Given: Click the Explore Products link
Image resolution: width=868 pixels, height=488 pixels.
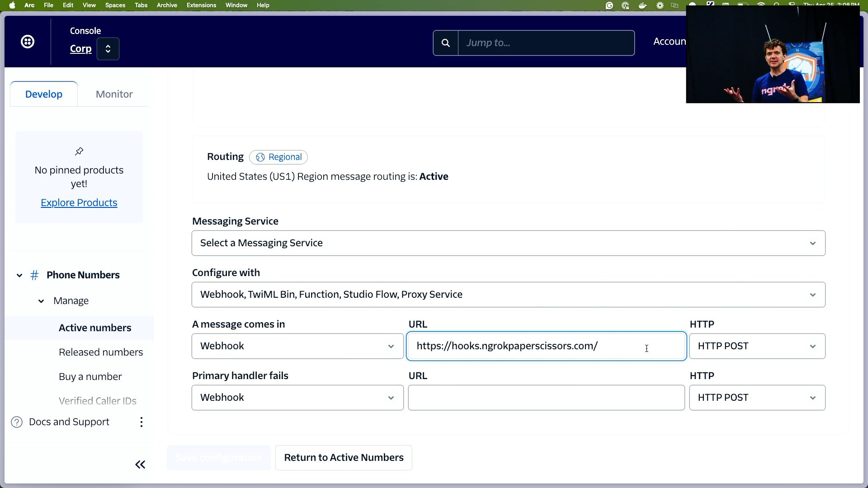Looking at the screenshot, I should pos(79,203).
